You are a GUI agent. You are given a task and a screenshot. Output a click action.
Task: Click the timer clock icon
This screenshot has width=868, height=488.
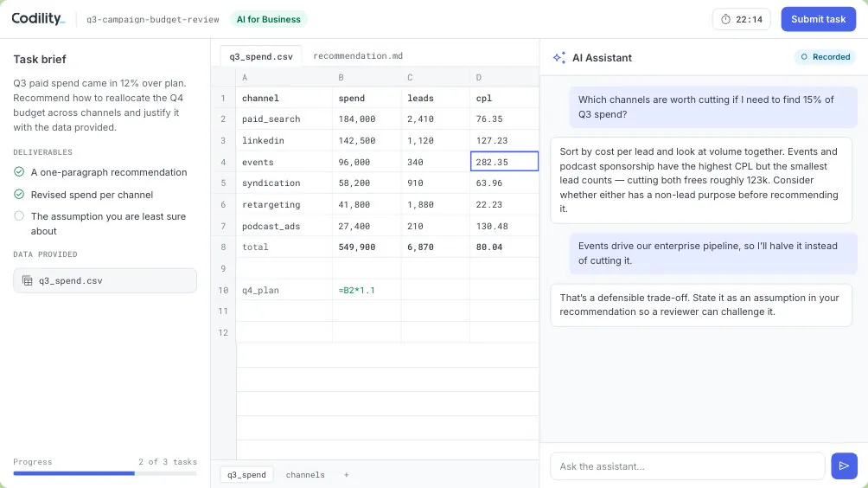tap(725, 19)
